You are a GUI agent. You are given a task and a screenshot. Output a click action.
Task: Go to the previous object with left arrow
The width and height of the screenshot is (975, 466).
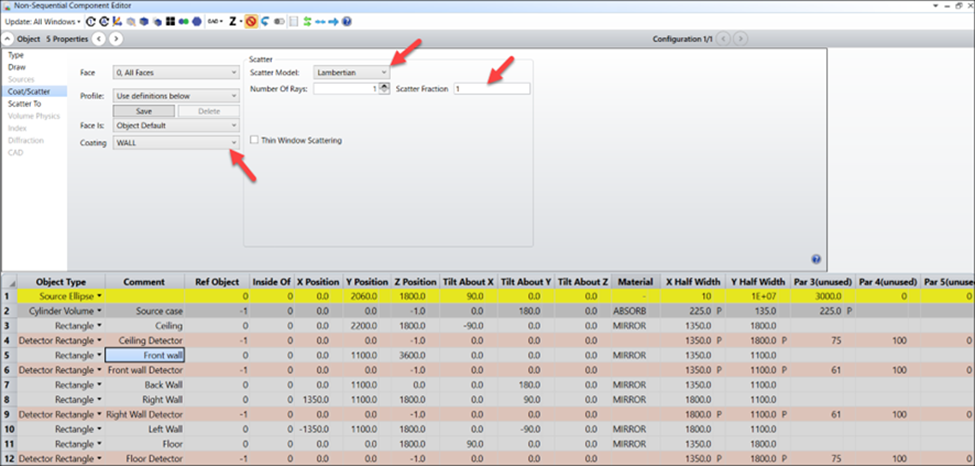[98, 39]
